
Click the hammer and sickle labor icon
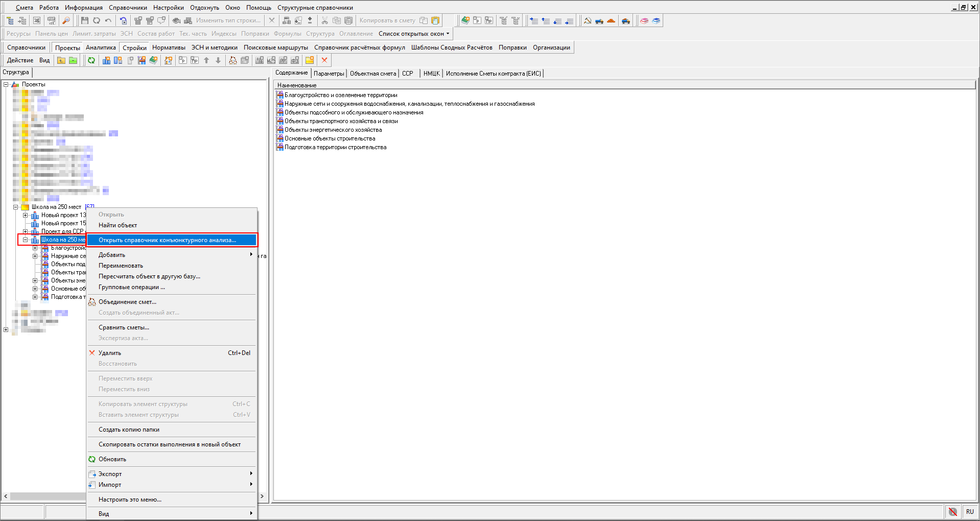click(x=588, y=21)
